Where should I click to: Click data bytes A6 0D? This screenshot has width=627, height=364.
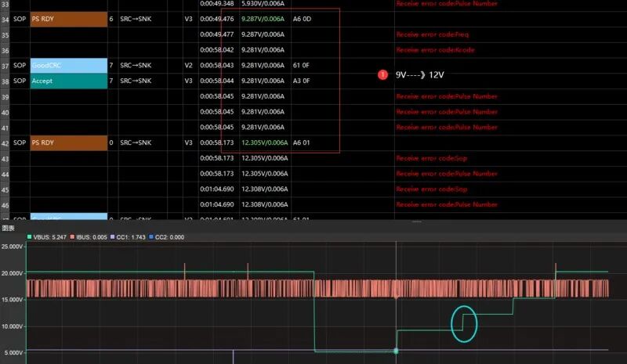click(x=302, y=19)
